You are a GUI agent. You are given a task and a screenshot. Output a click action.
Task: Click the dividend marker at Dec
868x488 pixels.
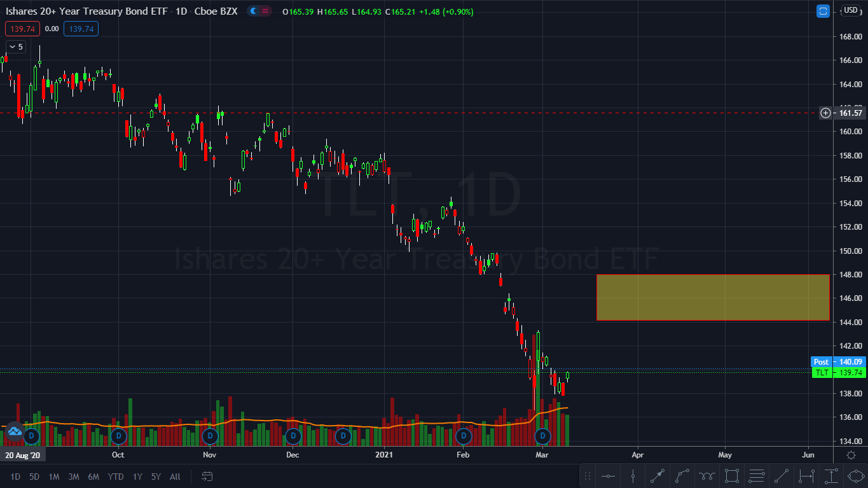tap(293, 436)
